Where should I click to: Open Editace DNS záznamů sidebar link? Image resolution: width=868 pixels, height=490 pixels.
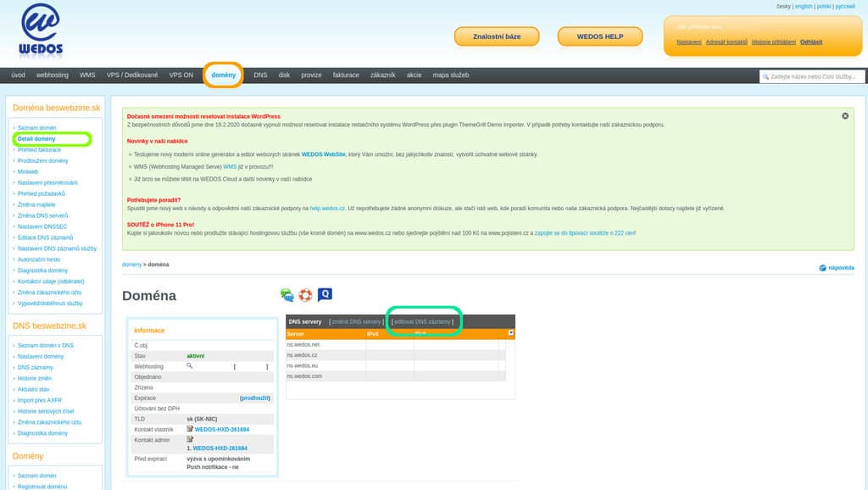[46, 237]
